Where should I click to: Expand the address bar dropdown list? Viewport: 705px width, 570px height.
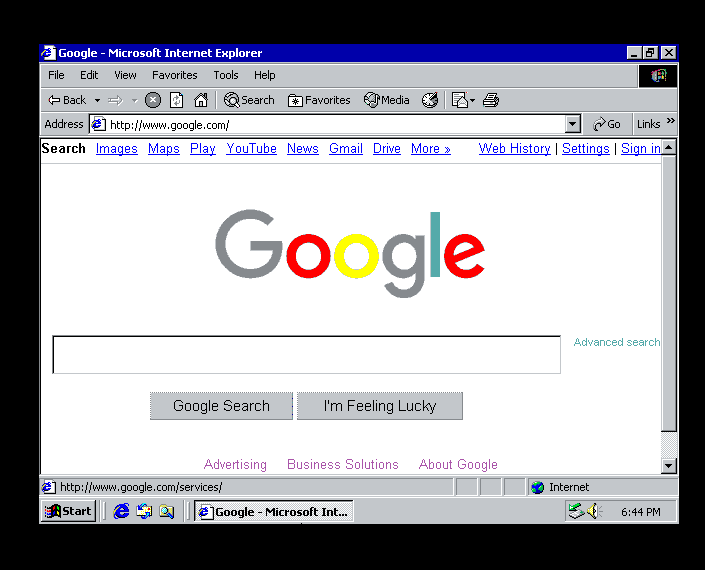[572, 124]
